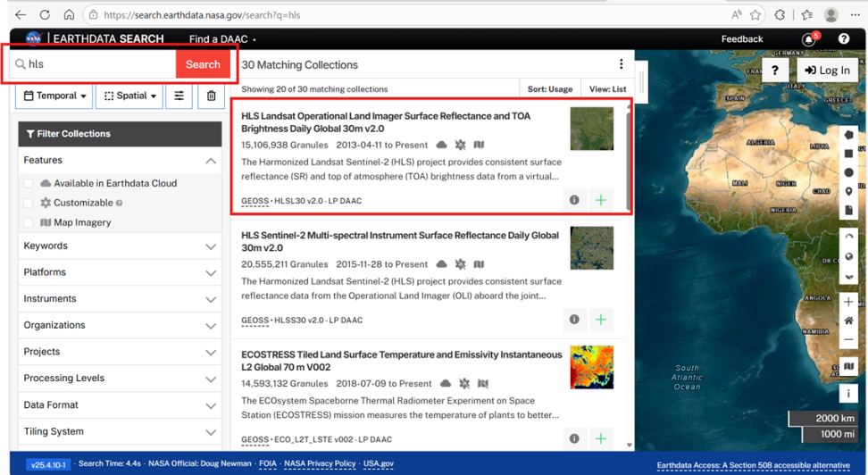The image size is (868, 475).
Task: Focus the search field containing 'hls'
Action: (94, 64)
